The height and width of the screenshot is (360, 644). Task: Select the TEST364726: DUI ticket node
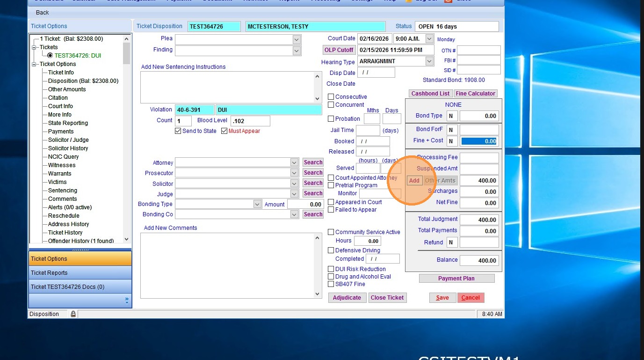pos(77,56)
